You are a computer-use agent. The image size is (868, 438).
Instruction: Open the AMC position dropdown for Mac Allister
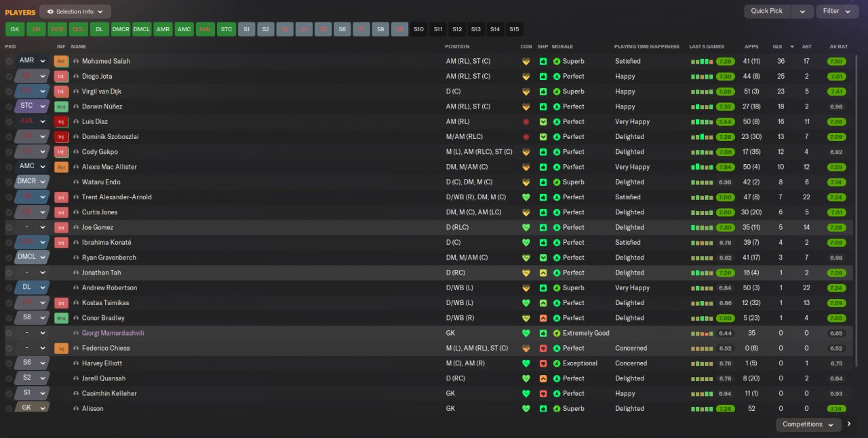(32, 167)
